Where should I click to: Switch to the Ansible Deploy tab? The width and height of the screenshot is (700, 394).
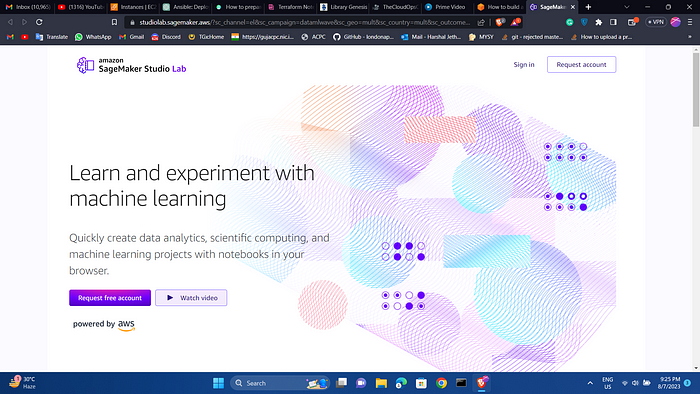185,7
